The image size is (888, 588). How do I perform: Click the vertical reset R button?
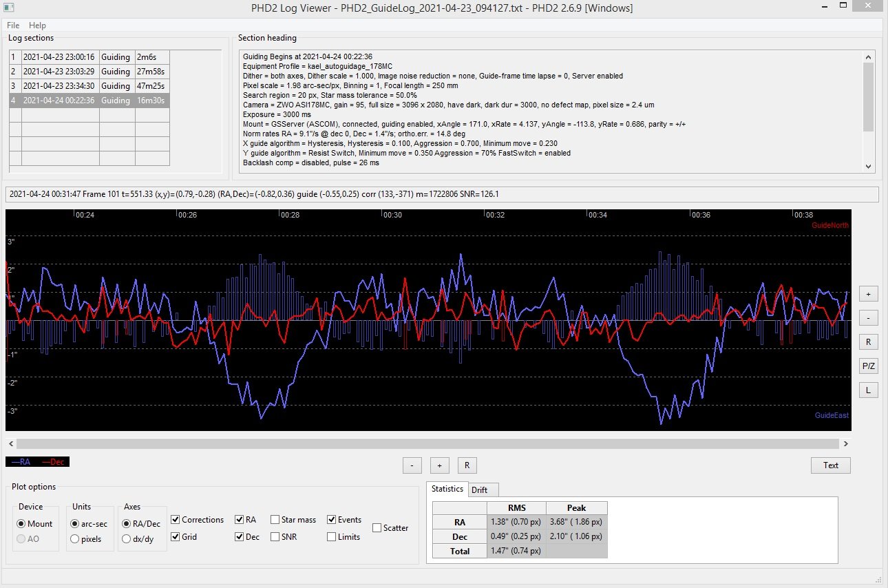tap(868, 342)
